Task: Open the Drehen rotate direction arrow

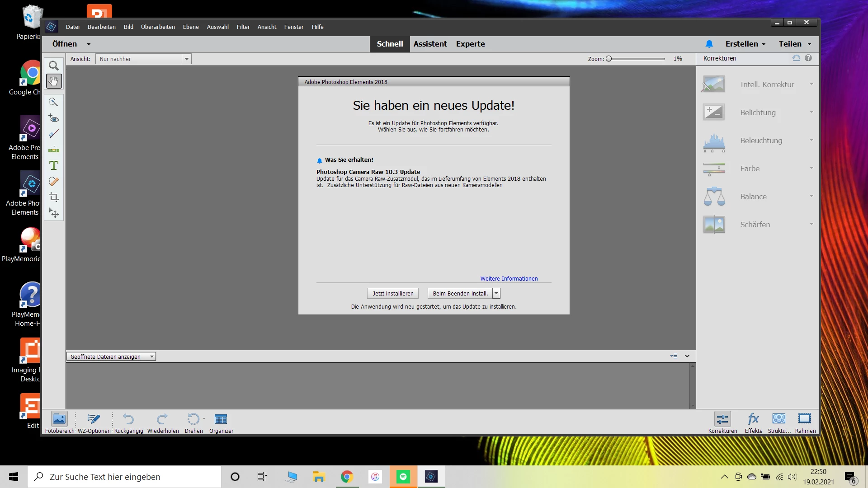Action: (x=204, y=418)
